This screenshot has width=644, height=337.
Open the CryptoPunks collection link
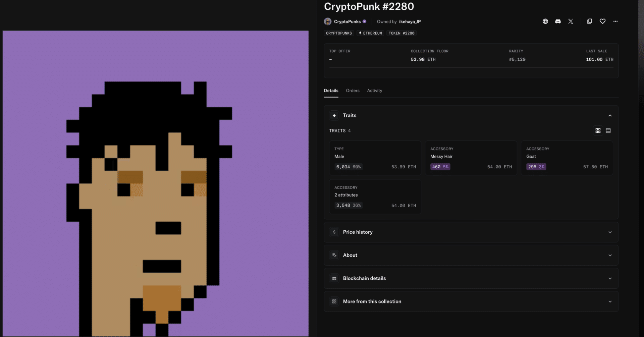(347, 21)
